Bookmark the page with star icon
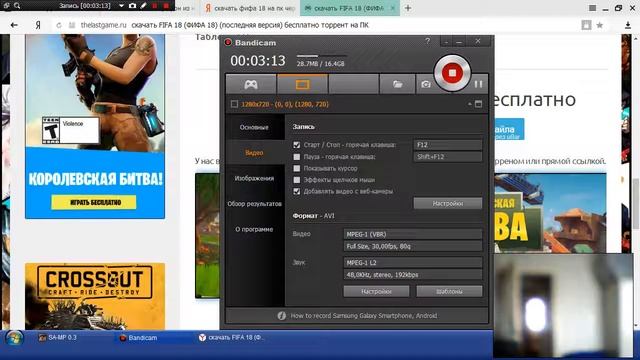Image resolution: width=640 pixels, height=360 pixels. pos(600,25)
